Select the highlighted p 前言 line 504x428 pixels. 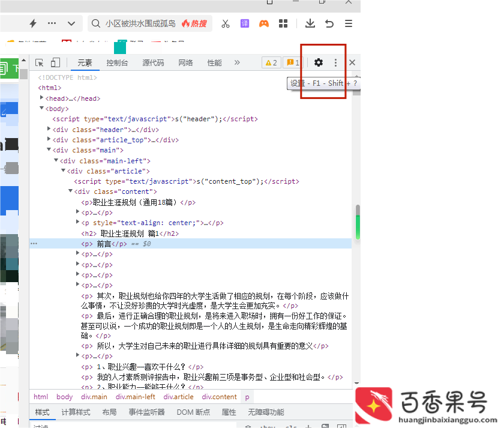coord(190,244)
